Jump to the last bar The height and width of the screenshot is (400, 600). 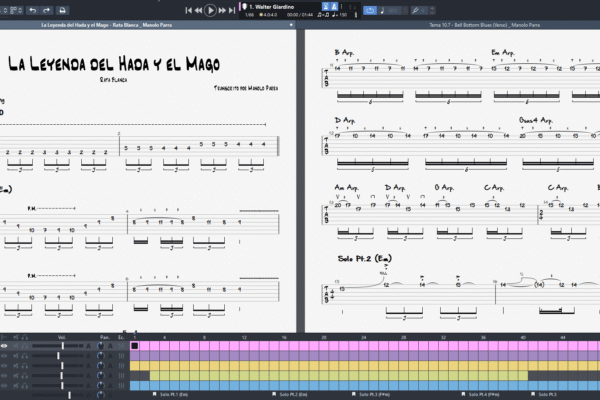pyautogui.click(x=232, y=11)
